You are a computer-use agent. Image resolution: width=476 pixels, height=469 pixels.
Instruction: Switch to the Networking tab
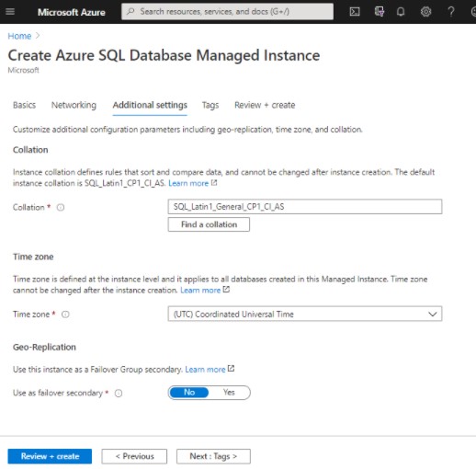tap(74, 105)
